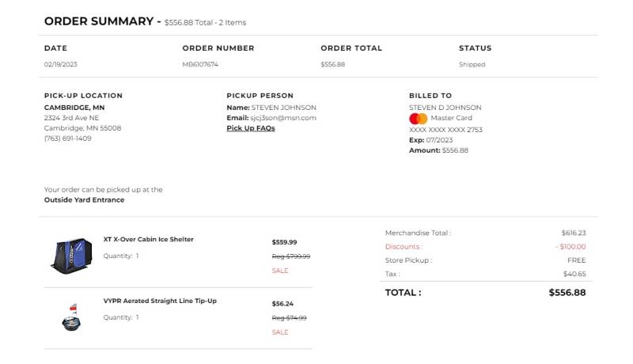
Task: Click the Outside Yard Entrance text
Action: 84,199
